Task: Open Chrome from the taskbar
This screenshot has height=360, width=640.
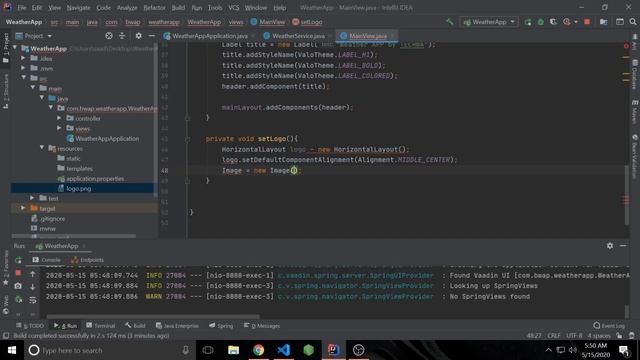Action: pyautogui.click(x=258, y=350)
